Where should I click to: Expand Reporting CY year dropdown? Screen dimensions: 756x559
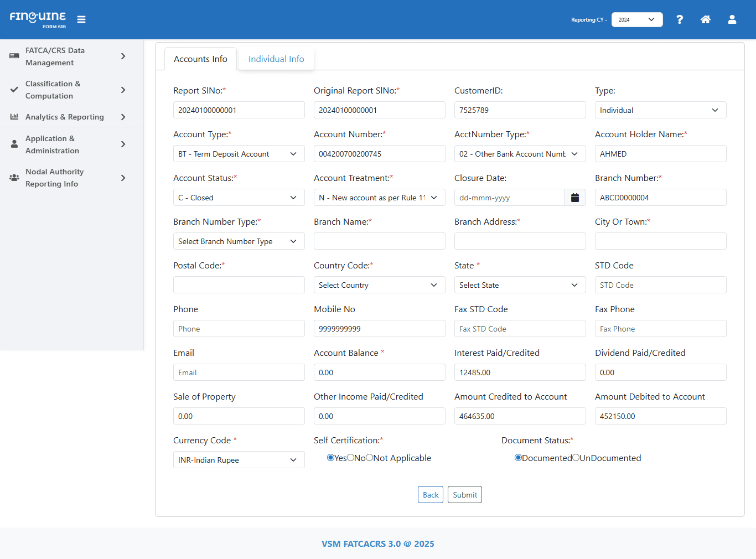click(637, 19)
